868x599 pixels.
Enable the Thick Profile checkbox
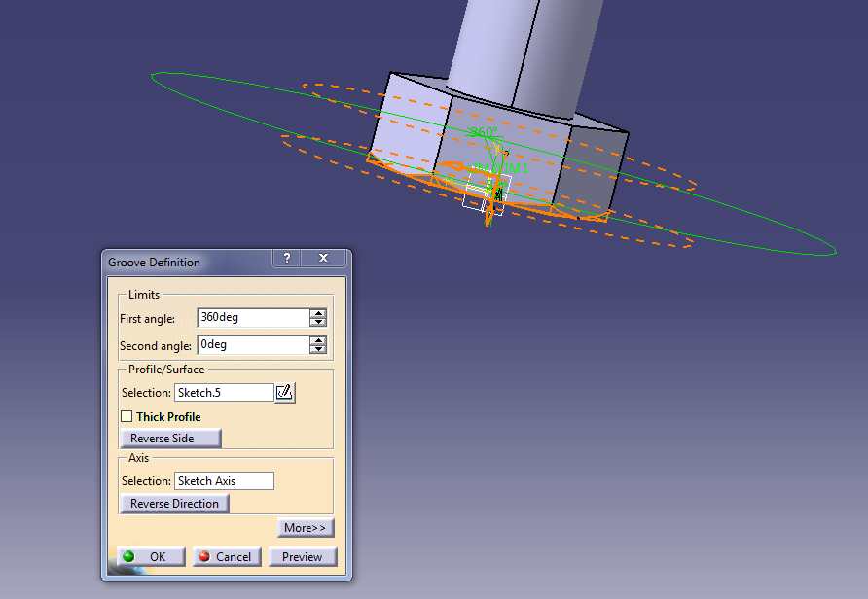[x=127, y=416]
